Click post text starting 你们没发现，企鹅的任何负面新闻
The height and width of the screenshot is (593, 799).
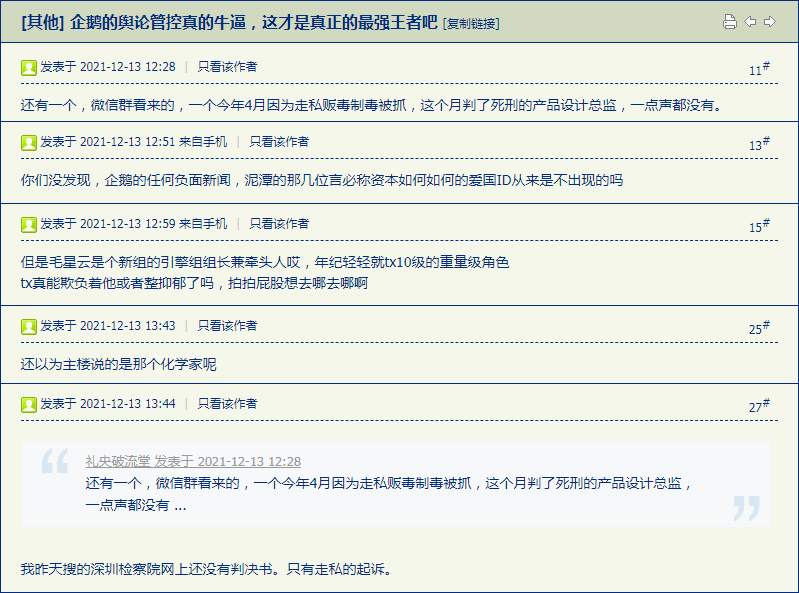pyautogui.click(x=322, y=180)
